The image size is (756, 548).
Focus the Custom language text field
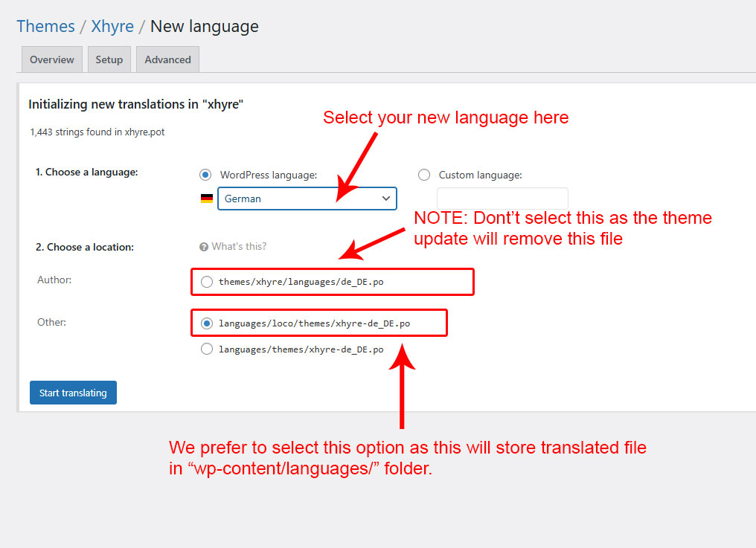(x=502, y=199)
